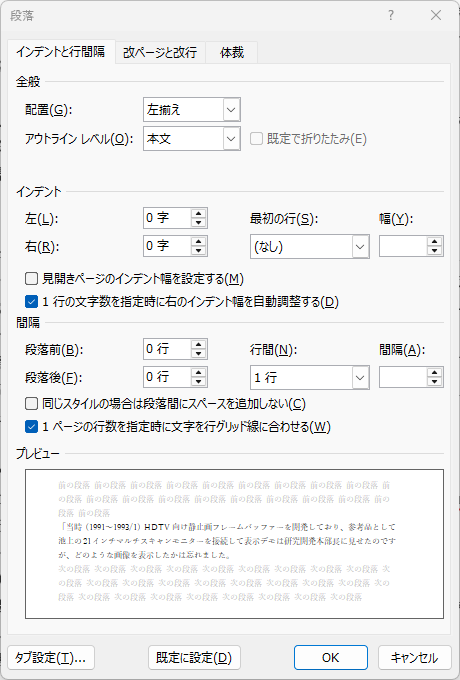The height and width of the screenshot is (680, 460).
Task: Decrease the 右 indent with down arrow
Action: coord(199,251)
